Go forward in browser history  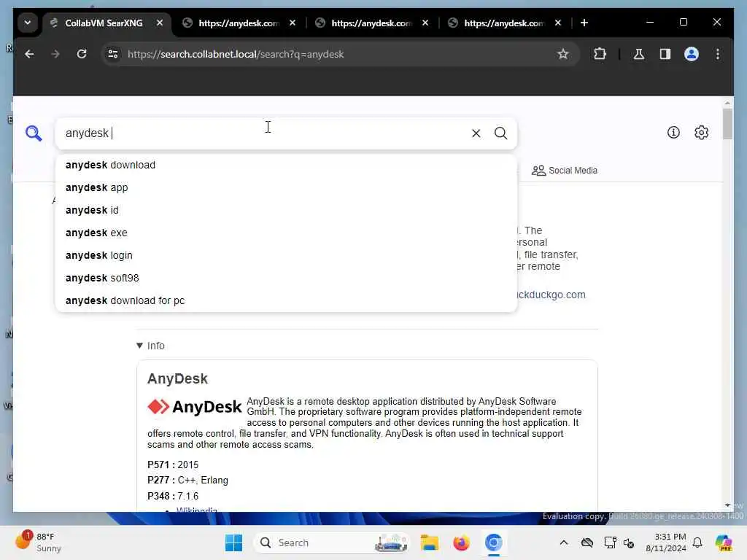tap(55, 54)
